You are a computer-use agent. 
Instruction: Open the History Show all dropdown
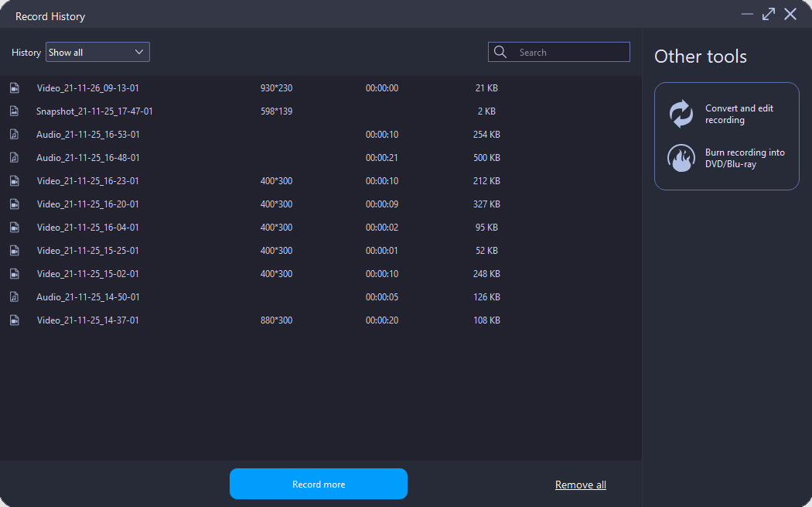click(x=98, y=52)
